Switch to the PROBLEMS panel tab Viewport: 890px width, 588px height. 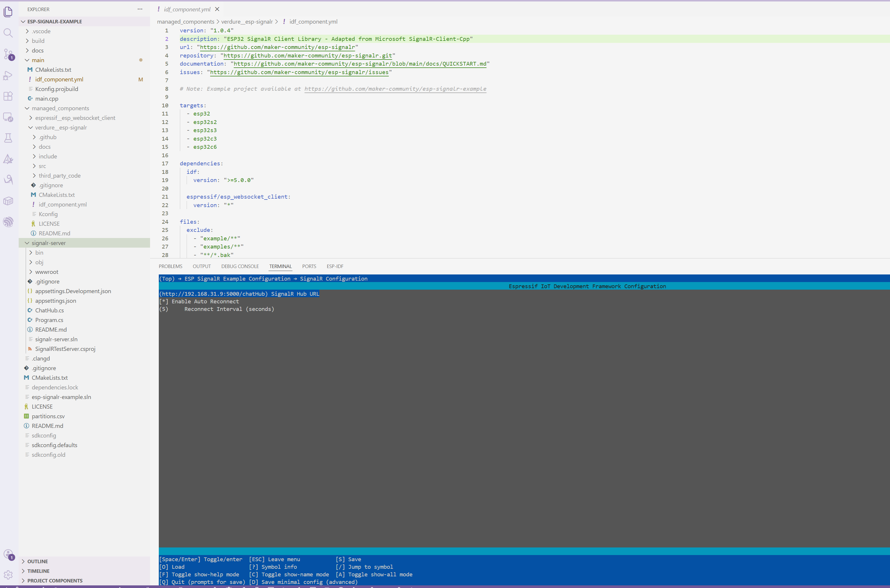pos(170,266)
